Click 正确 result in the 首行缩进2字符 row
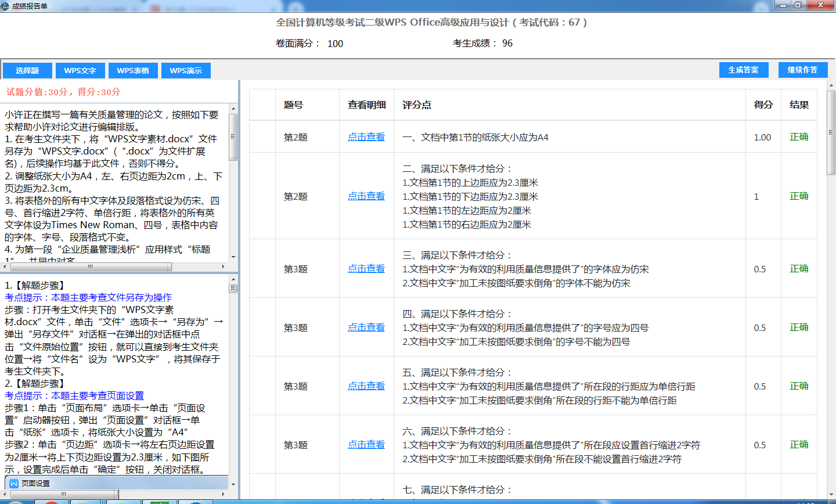This screenshot has width=836, height=504. coord(799,445)
